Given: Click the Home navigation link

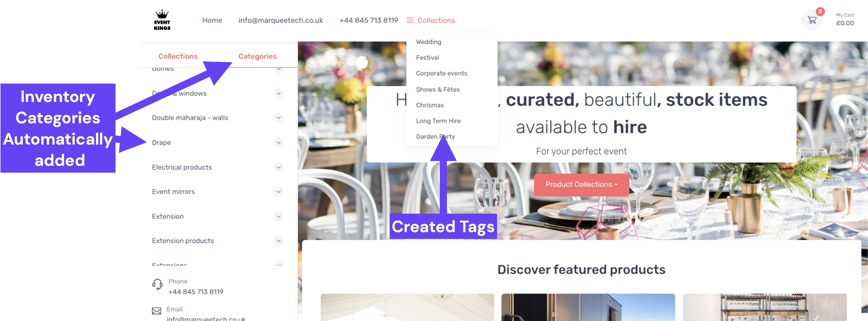Looking at the screenshot, I should 212,20.
